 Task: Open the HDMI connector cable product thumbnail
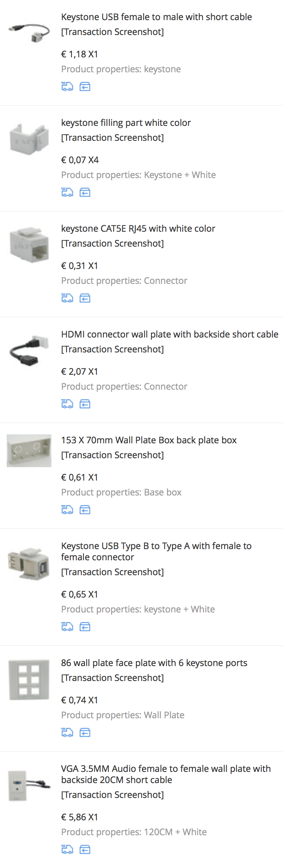pos(29,350)
